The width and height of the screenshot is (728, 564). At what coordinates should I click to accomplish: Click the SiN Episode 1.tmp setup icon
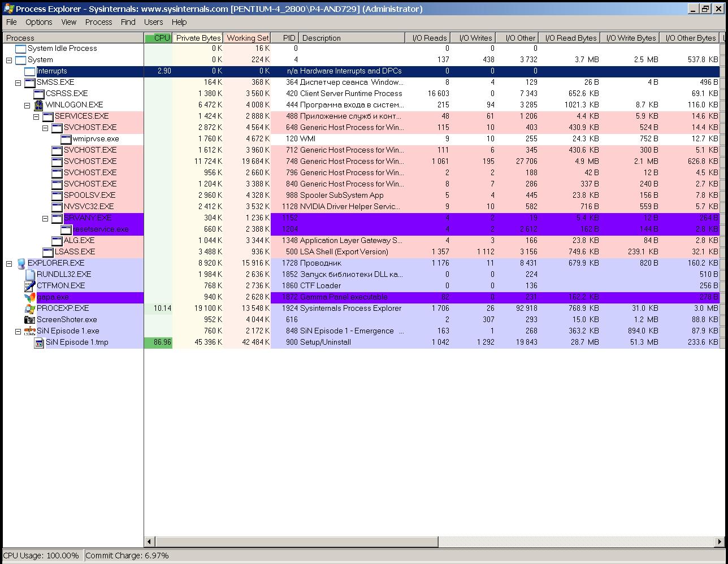click(x=39, y=342)
